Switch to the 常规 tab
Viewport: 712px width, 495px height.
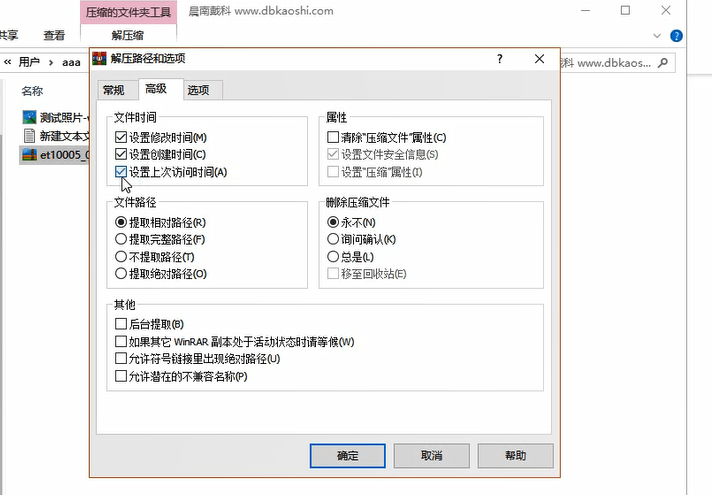click(113, 90)
